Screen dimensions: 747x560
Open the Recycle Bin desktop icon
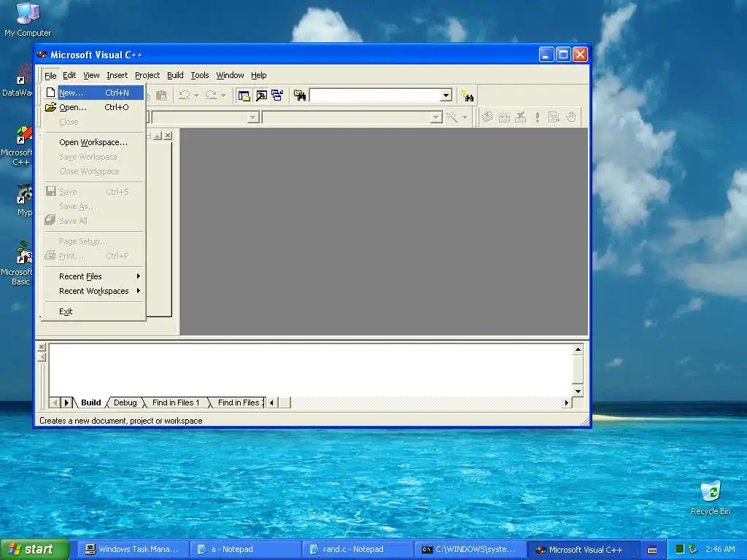(711, 497)
